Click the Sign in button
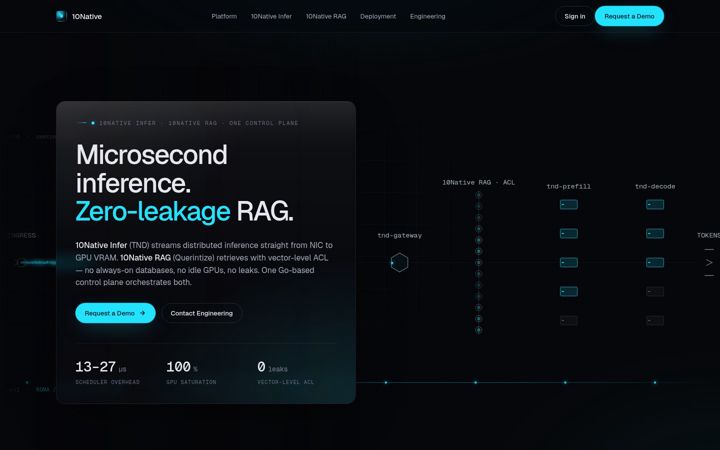 [x=575, y=16]
